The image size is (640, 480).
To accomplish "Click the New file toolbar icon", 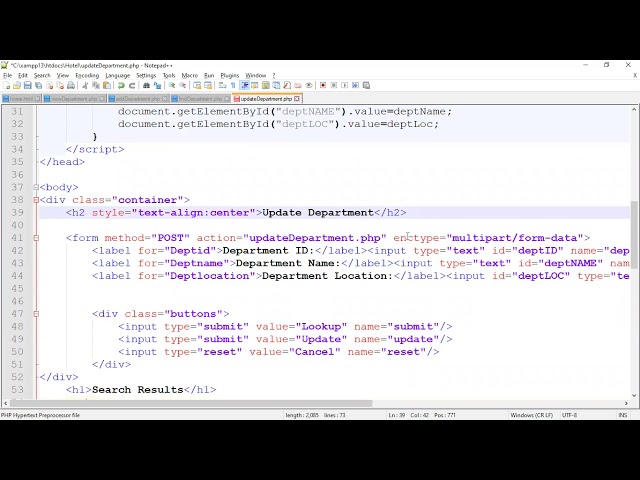I will coord(6,86).
